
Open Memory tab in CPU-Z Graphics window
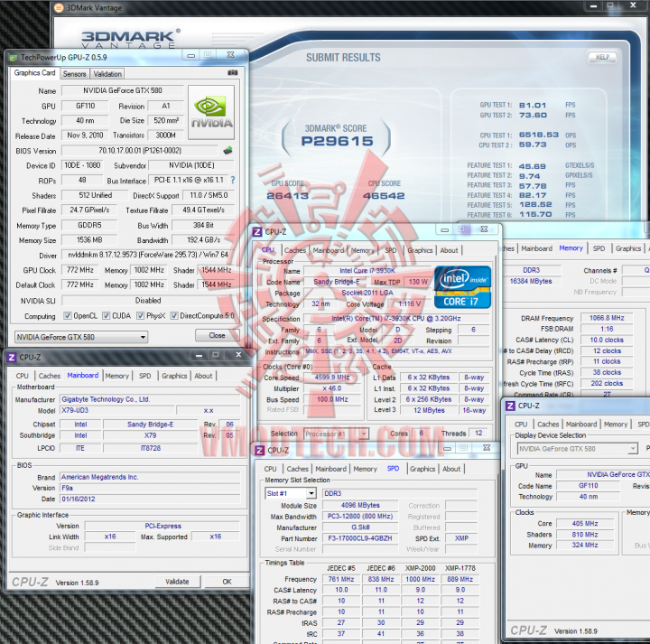[616, 425]
